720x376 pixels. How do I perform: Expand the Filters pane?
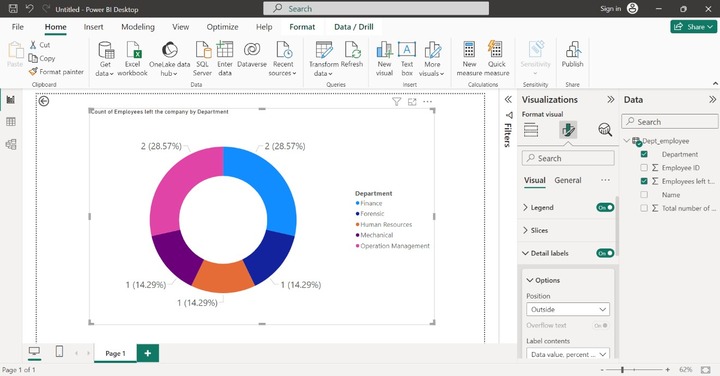point(508,100)
